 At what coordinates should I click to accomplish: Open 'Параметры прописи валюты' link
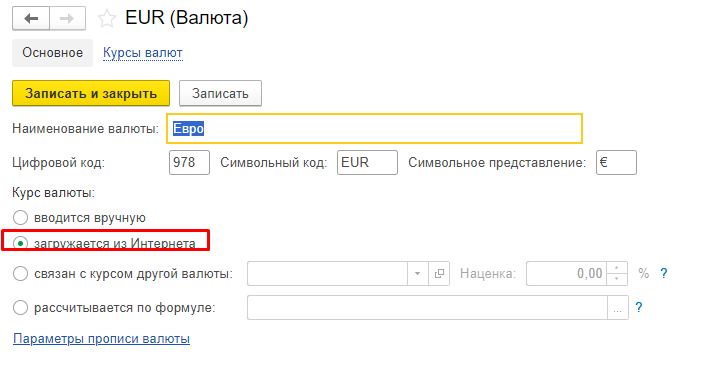(101, 338)
